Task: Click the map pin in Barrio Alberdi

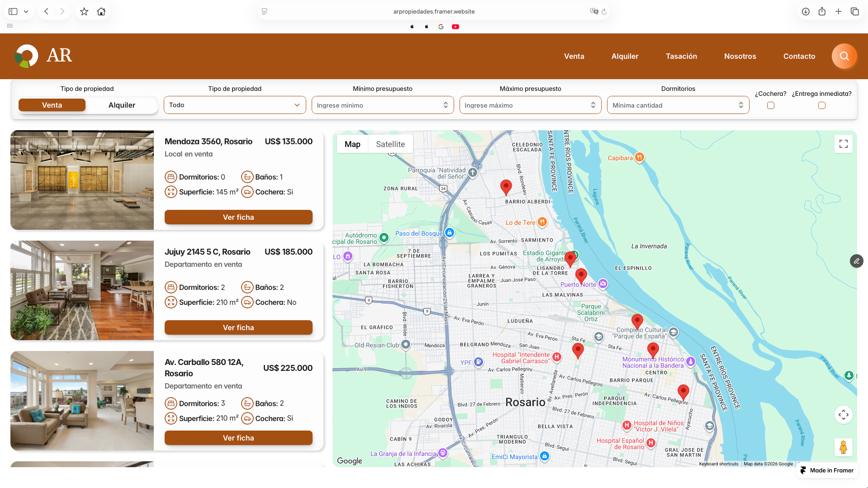Action: tap(506, 187)
